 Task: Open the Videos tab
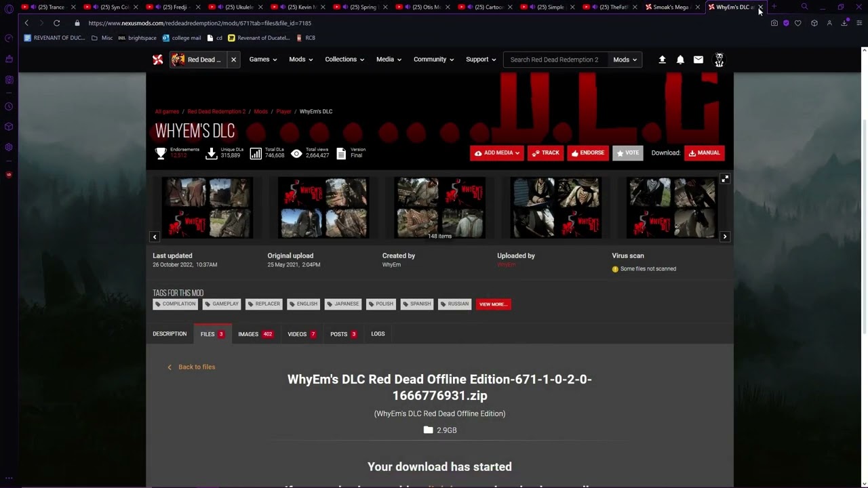tap(302, 334)
